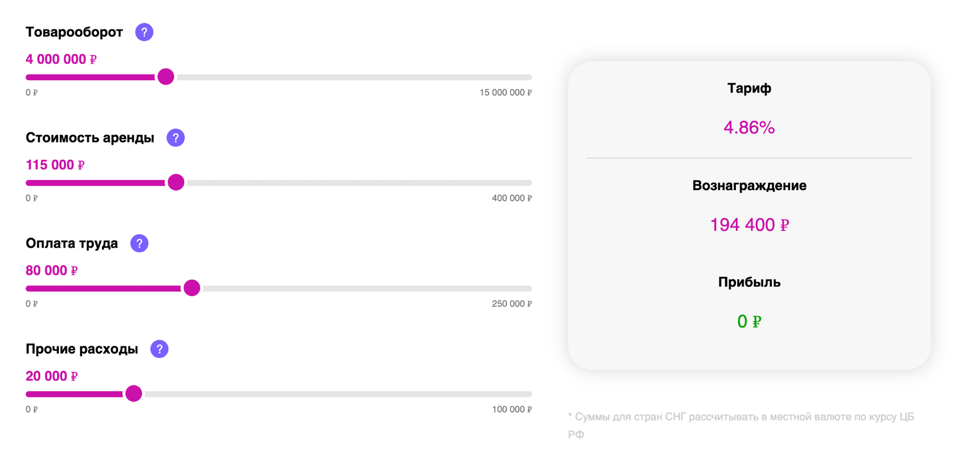This screenshot has width=980, height=452.
Task: Click the 400 000 ₽ maximum rent label
Action: click(512, 198)
